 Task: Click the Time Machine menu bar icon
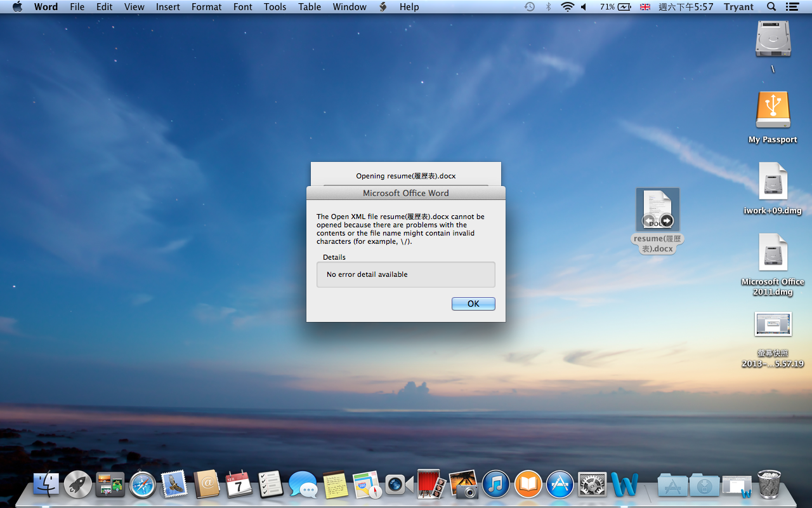(530, 7)
